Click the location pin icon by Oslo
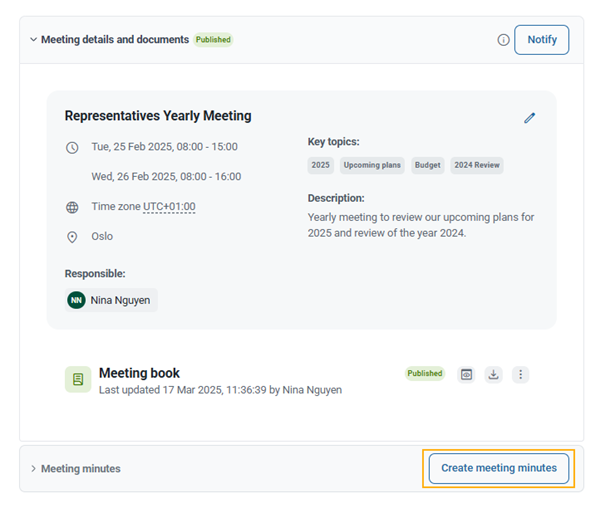This screenshot has height=513, width=605. [72, 237]
